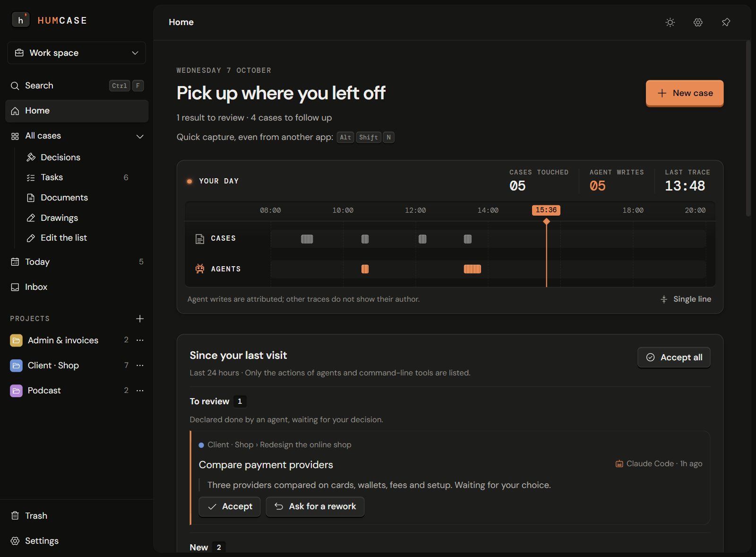Click Ask for a rework

[x=315, y=506]
